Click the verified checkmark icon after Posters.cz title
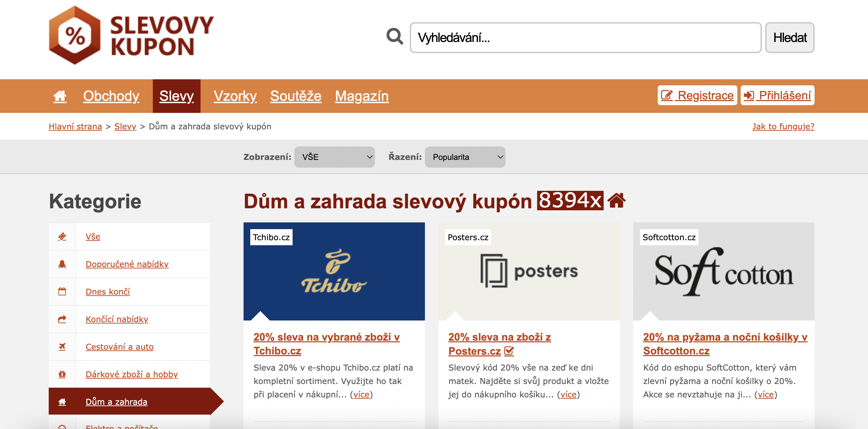The height and width of the screenshot is (429, 868). pos(509,351)
